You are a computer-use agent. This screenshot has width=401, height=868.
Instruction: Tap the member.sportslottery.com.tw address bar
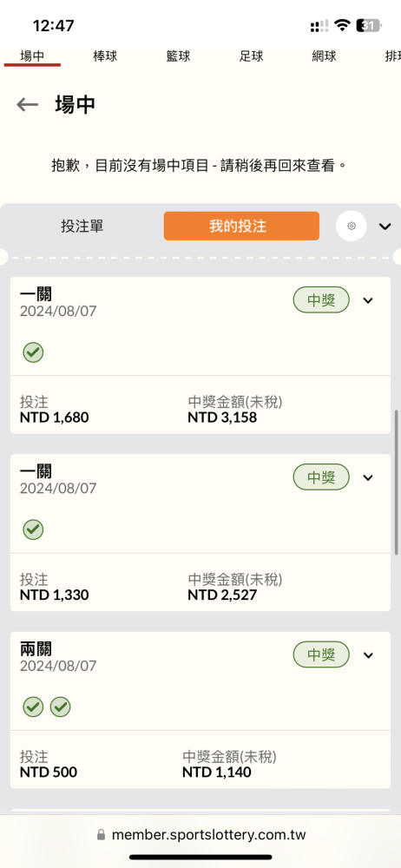[200, 834]
